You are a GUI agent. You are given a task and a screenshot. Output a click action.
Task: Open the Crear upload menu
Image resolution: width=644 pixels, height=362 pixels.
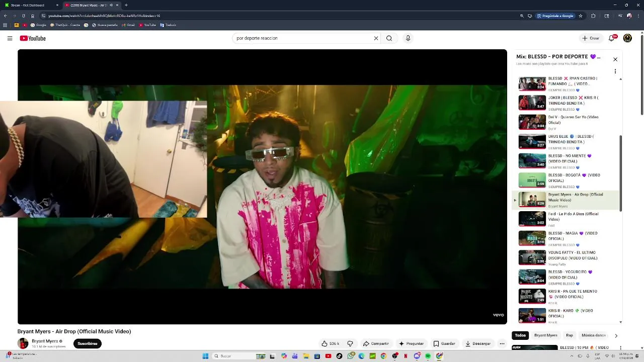click(x=591, y=38)
